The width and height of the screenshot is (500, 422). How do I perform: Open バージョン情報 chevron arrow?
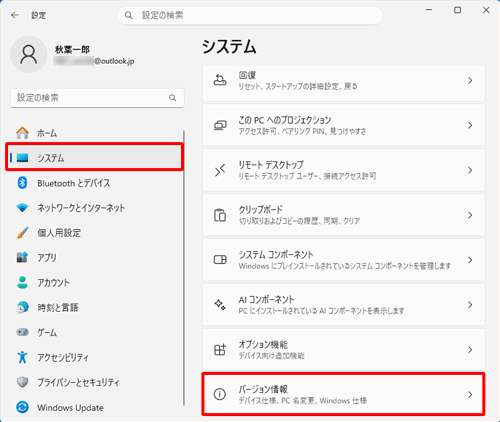coord(470,394)
